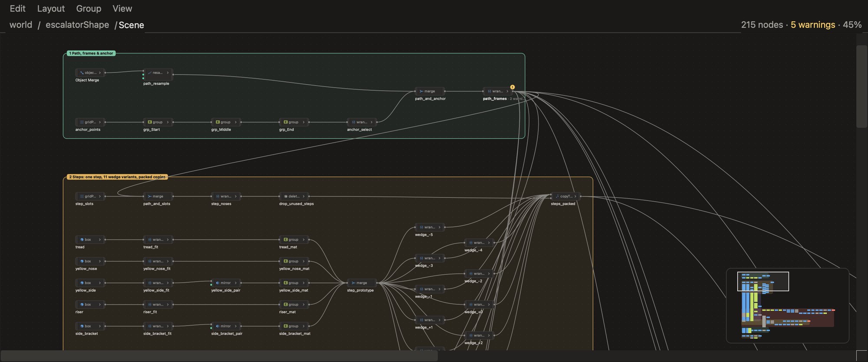This screenshot has width=868, height=362.
Task: Click the grid icon on anchor_points node
Action: click(x=82, y=122)
